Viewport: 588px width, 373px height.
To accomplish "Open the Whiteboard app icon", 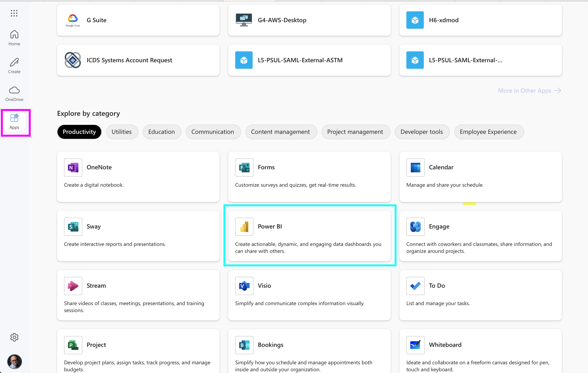I will click(x=415, y=345).
